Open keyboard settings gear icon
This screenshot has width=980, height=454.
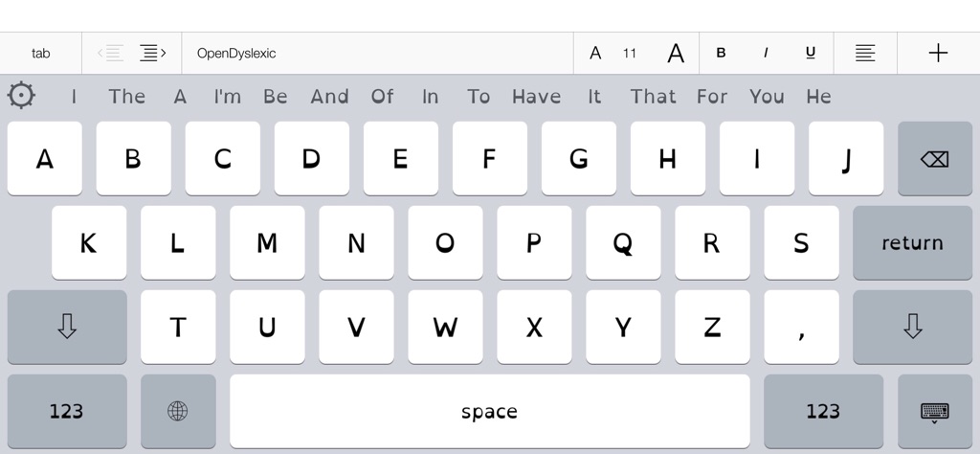pos(21,96)
